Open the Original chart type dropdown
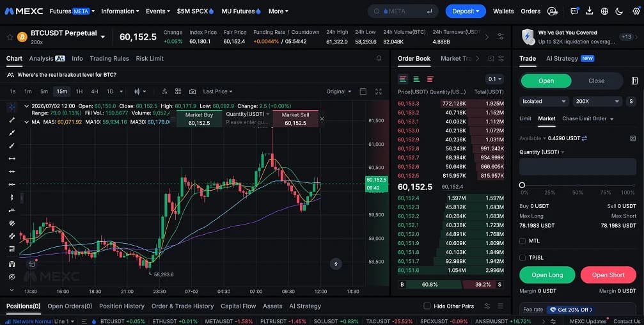This screenshot has height=325, width=644. 339,91
